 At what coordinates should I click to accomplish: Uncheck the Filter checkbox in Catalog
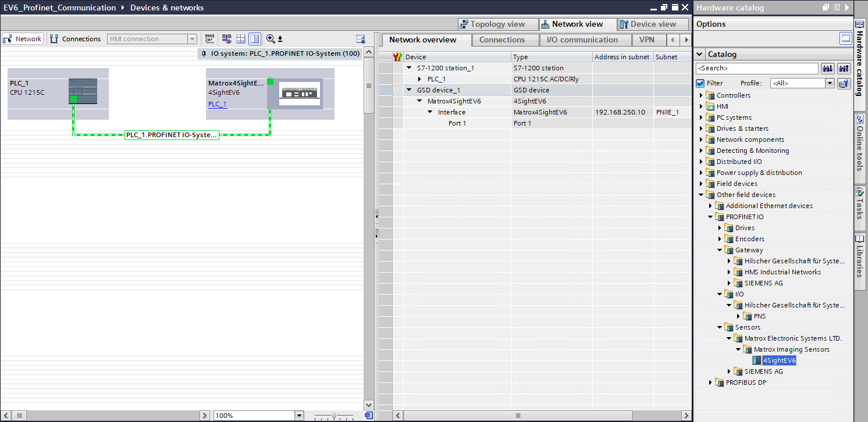coord(700,83)
